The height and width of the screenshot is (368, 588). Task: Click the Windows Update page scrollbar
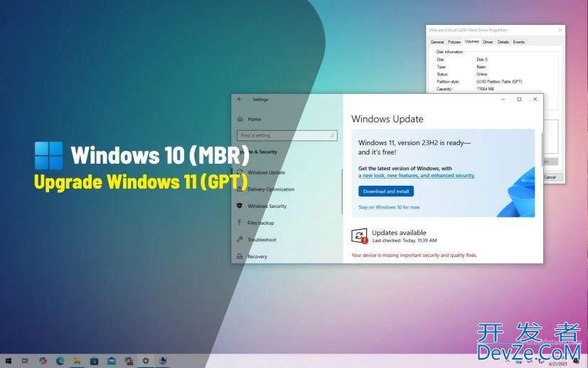click(542, 150)
